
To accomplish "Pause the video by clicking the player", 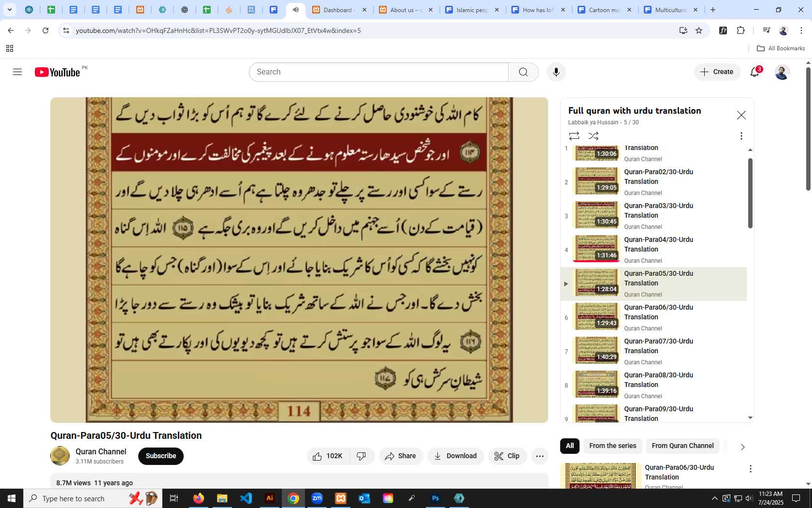I will coord(299,260).
